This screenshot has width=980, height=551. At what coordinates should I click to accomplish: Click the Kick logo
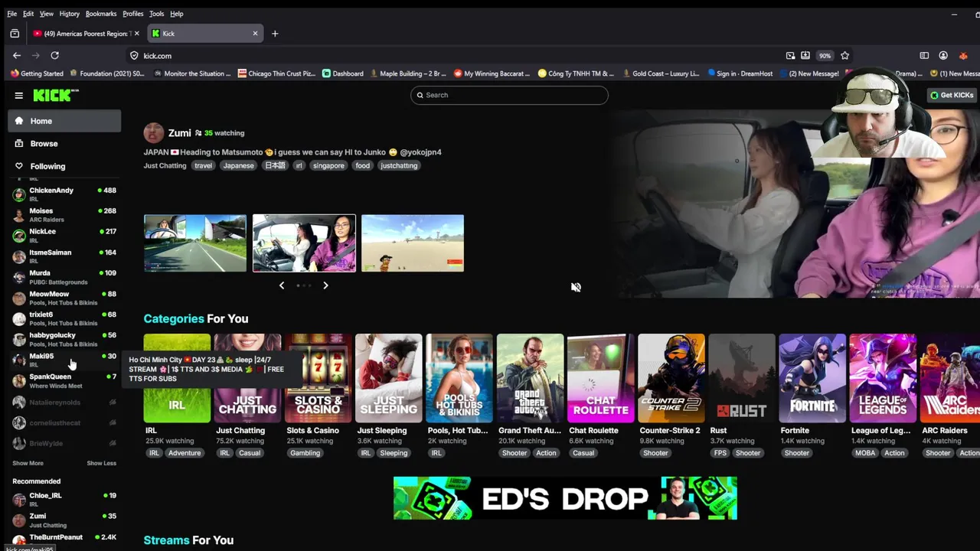coord(55,95)
